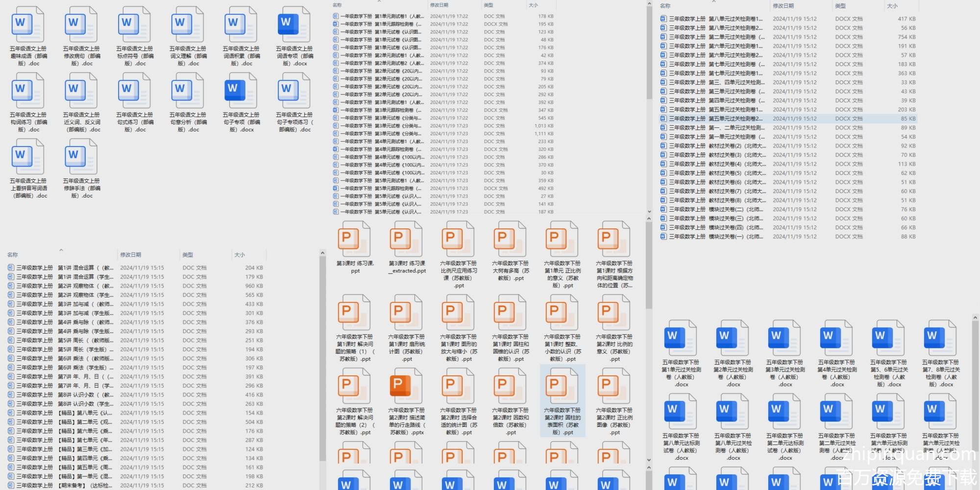Select 三年级数学上册 【期末备考】 file row
The height and width of the screenshot is (490, 980).
click(x=98, y=486)
